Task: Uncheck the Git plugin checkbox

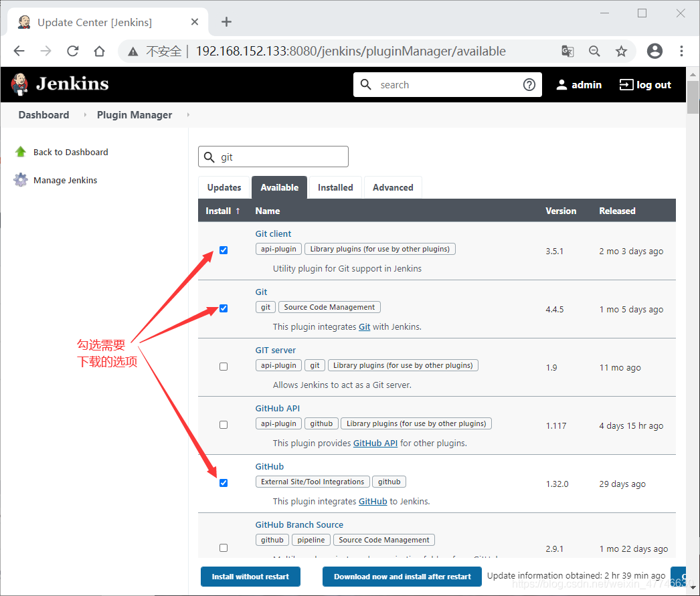Action: click(224, 309)
